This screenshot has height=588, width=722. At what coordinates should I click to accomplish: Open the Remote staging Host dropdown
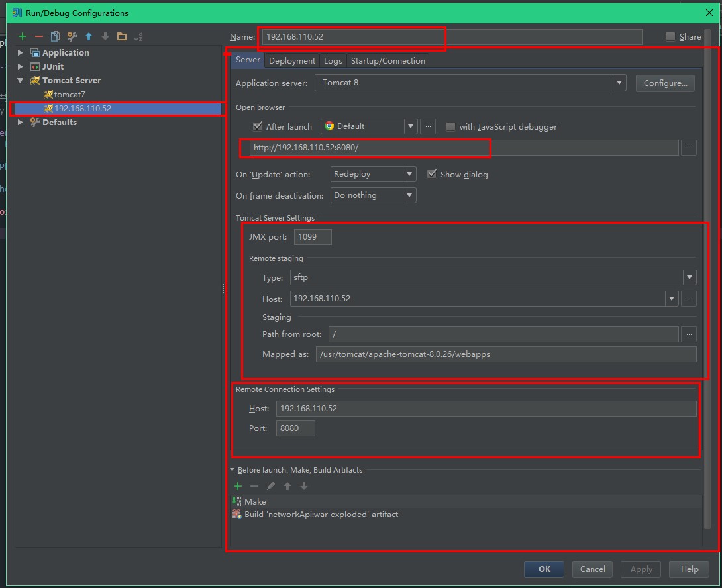(672, 299)
